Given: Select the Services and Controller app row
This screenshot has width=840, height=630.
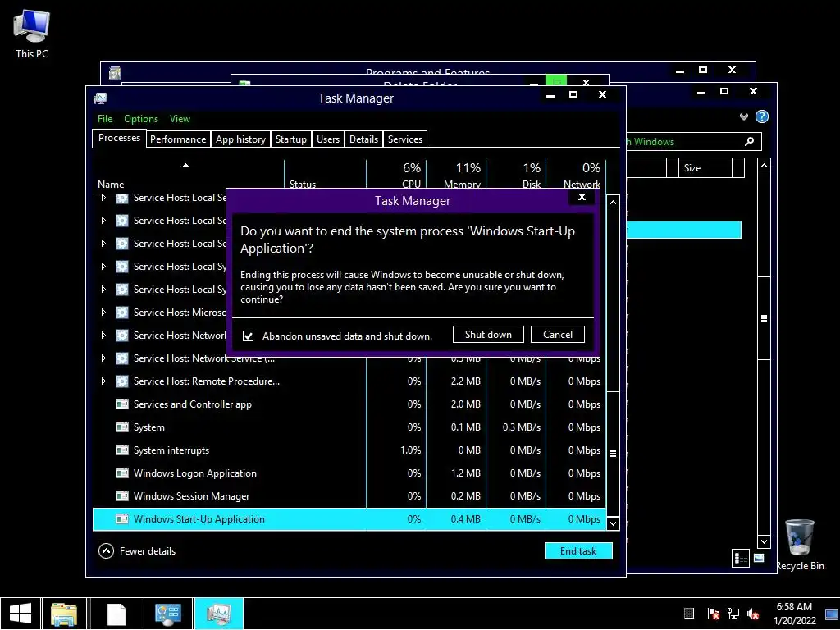Looking at the screenshot, I should [349, 404].
